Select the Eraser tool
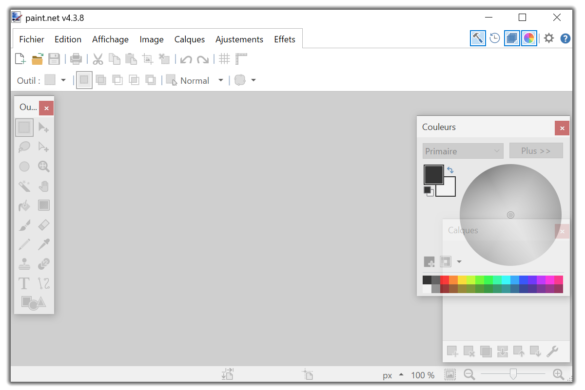 pos(44,225)
